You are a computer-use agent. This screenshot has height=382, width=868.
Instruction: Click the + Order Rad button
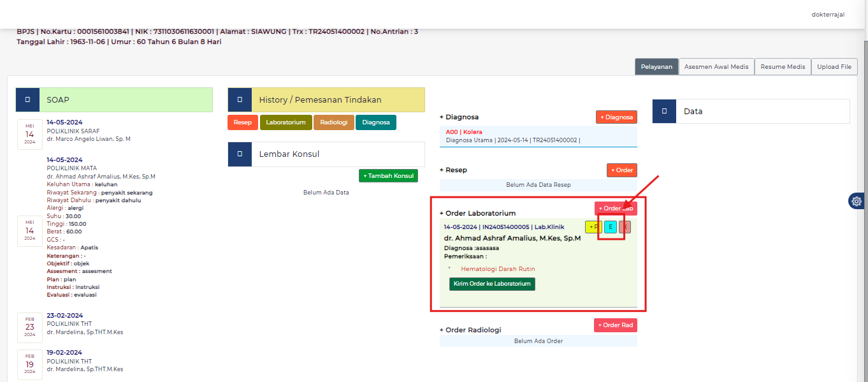pyautogui.click(x=615, y=325)
